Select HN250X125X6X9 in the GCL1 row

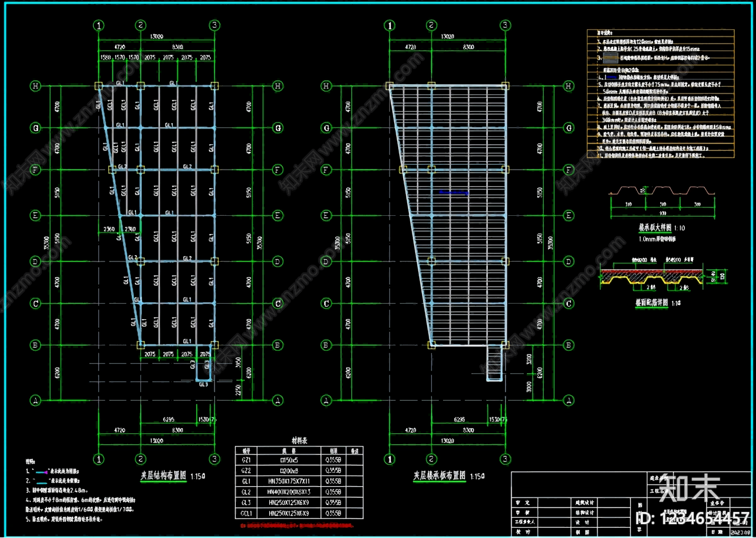point(289,513)
